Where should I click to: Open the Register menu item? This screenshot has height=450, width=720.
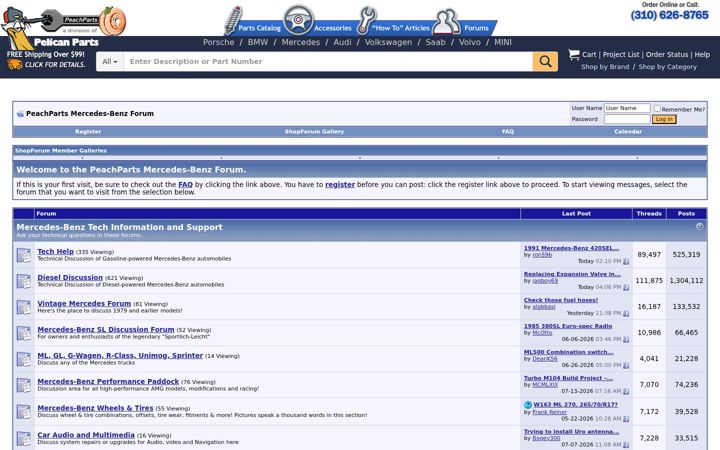coord(88,132)
